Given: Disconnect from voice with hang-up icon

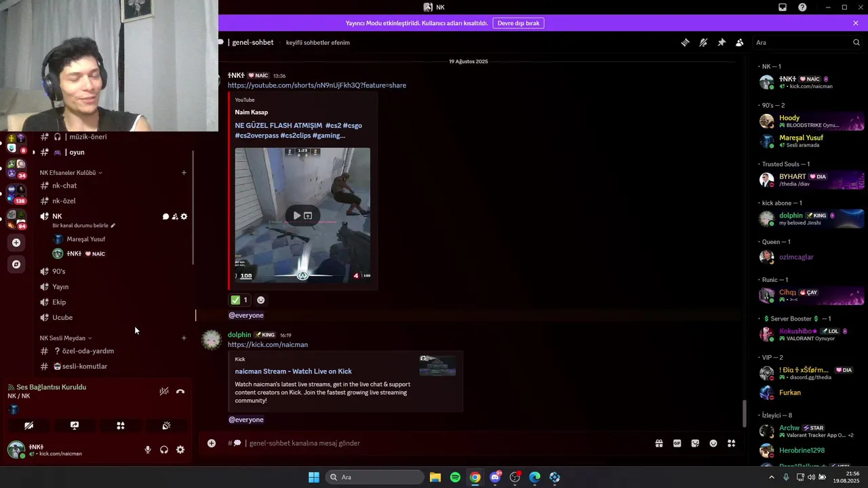Looking at the screenshot, I should [180, 392].
